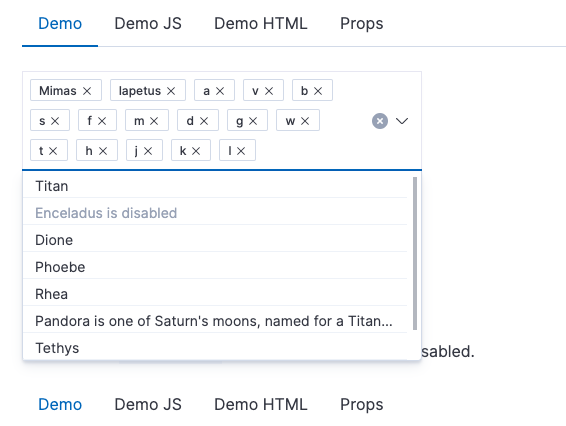The height and width of the screenshot is (426, 566).
Task: Pick the Phoebe option
Action: [x=215, y=267]
